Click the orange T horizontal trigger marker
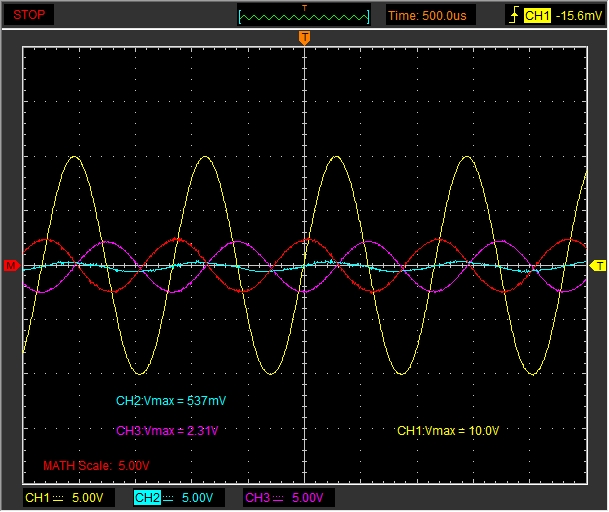Screen dimensions: 609x512 (x=304, y=38)
